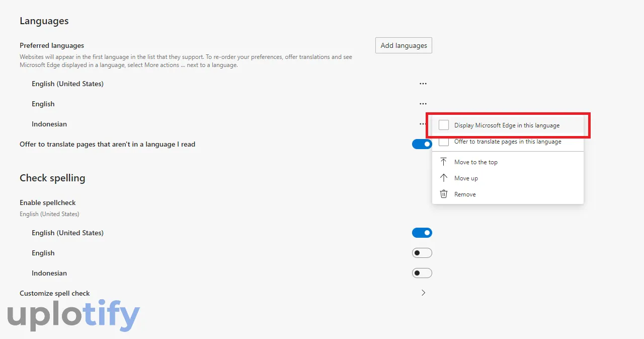The image size is (644, 339).
Task: Click the Languages section heading
Action: (x=44, y=21)
